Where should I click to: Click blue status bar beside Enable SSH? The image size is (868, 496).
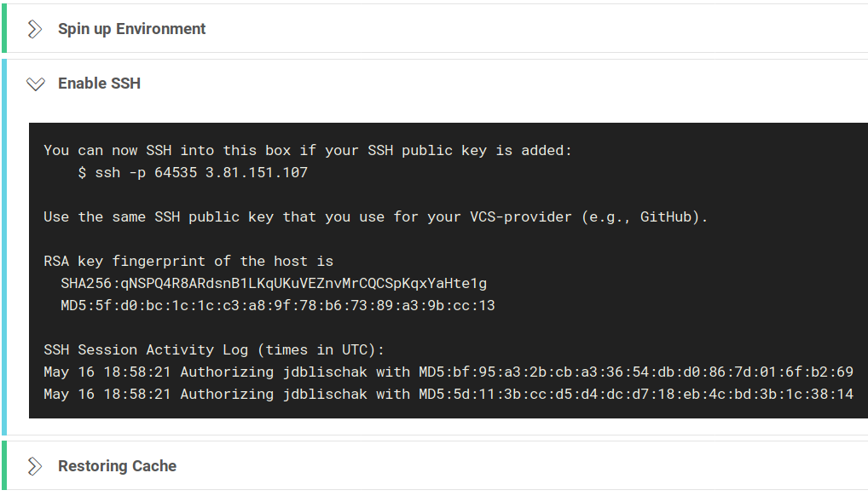pyautogui.click(x=4, y=247)
